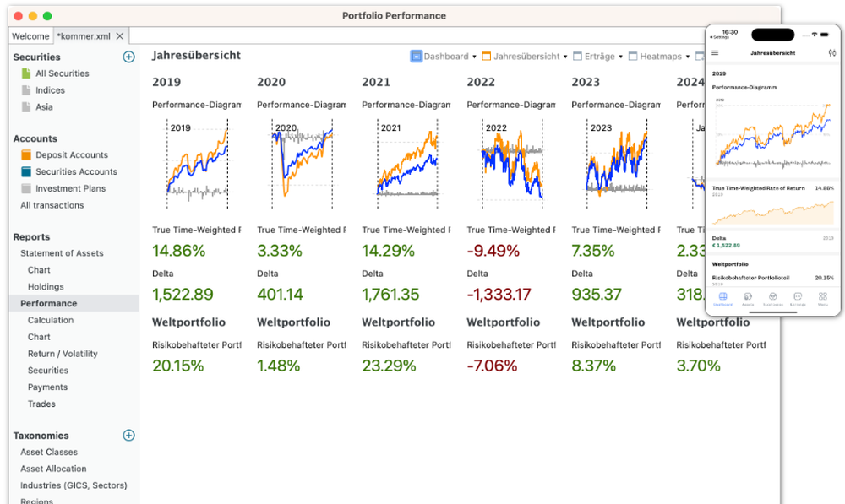Tap Assets icon in phone tab bar

[x=748, y=296]
